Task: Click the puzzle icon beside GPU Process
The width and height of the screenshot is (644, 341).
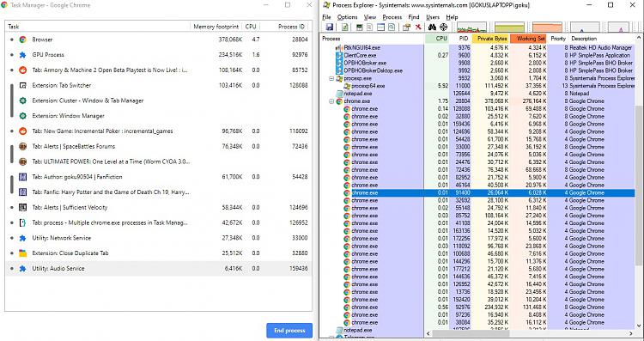Action: point(23,55)
